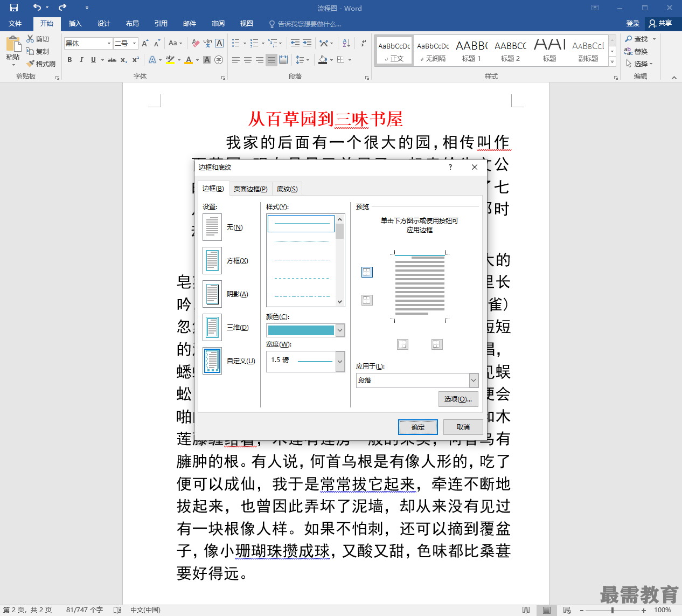
Task: Expand the Styles gallery more arrow
Action: click(613, 63)
